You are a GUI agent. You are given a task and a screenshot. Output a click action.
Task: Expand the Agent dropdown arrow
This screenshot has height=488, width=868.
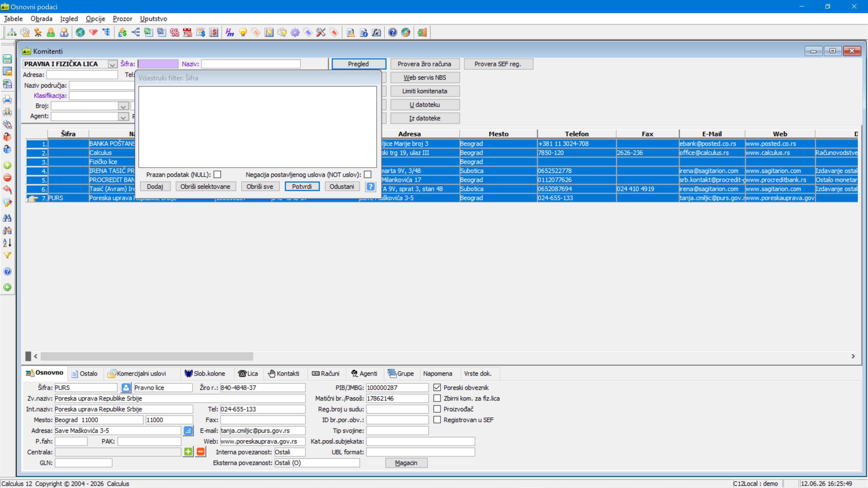[123, 117]
